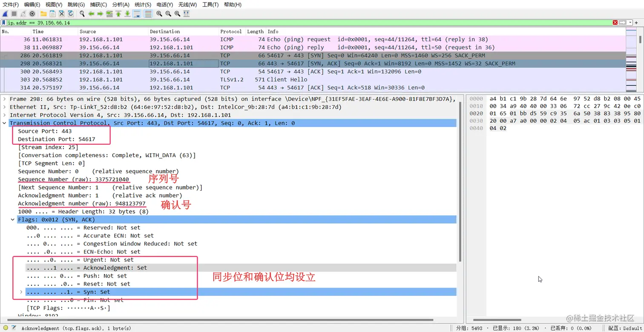Open the 无线(W) menu
The image size is (644, 332).
point(187,5)
